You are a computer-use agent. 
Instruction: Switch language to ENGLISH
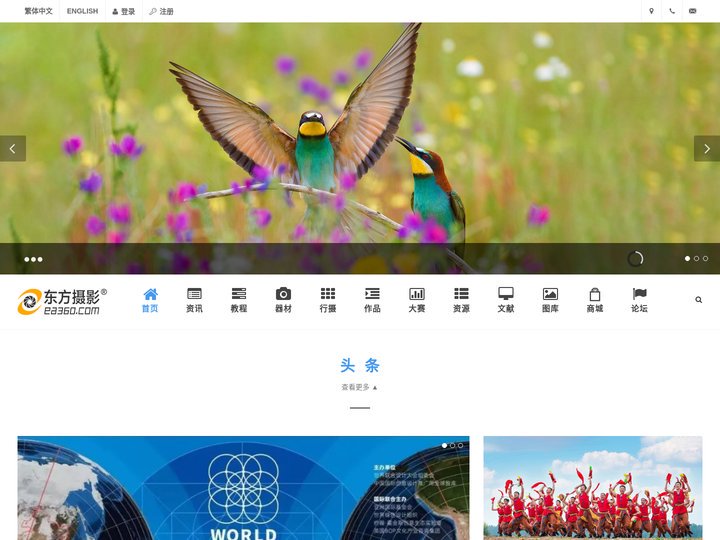coord(83,11)
